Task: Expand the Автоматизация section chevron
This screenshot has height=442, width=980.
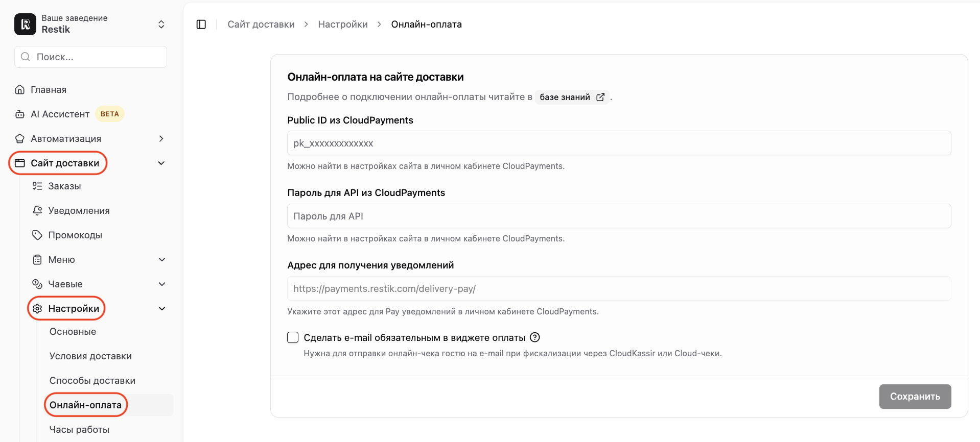Action: pyautogui.click(x=161, y=139)
